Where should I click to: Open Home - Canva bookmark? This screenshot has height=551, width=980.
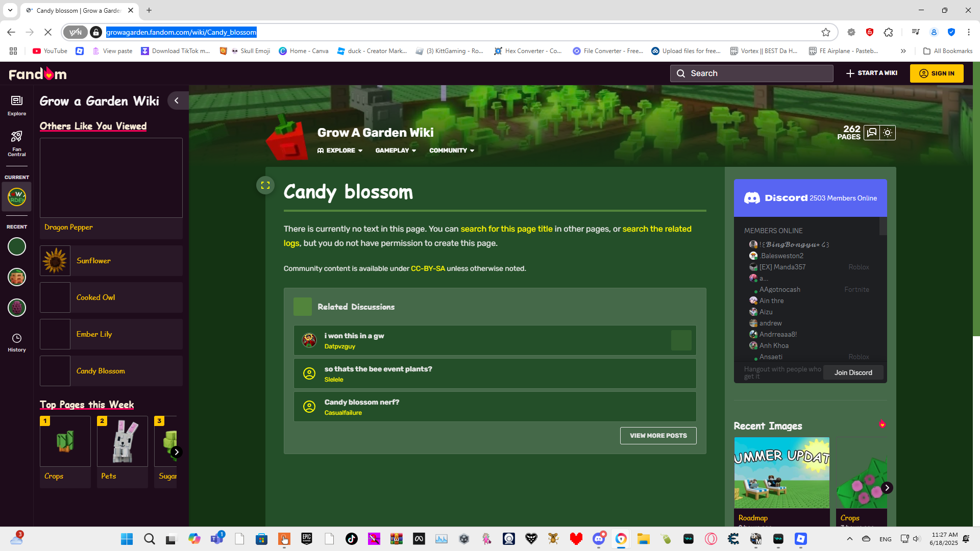click(304, 51)
